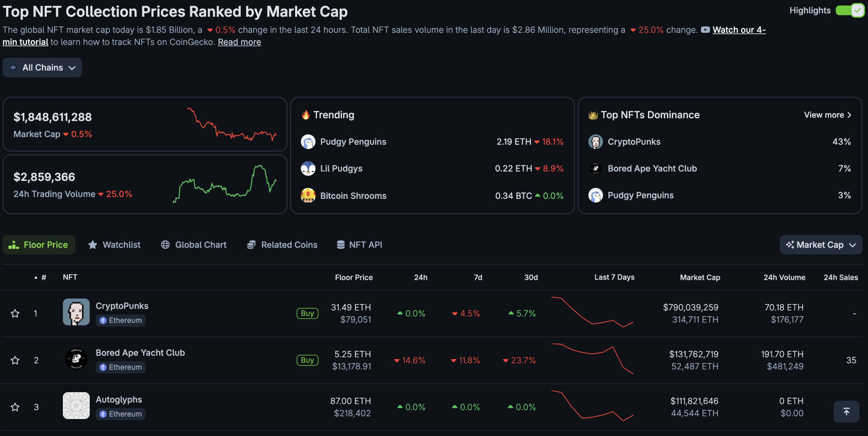
Task: Open the Market Cap sort dropdown
Action: 821,245
